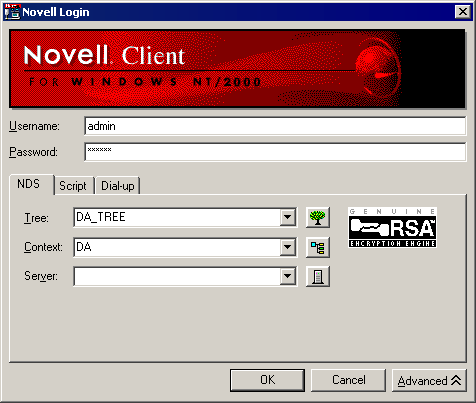Open the Tree dropdown arrow
The width and height of the screenshot is (476, 403).
point(287,218)
